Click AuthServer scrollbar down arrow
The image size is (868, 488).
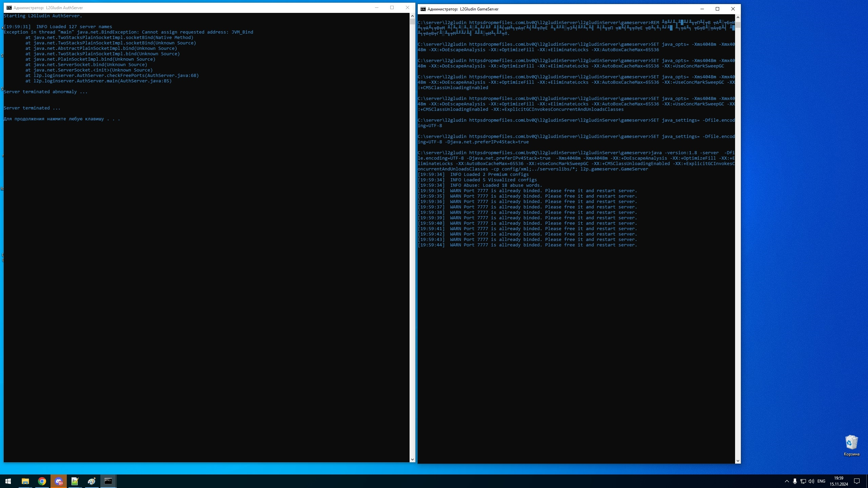pyautogui.click(x=412, y=460)
